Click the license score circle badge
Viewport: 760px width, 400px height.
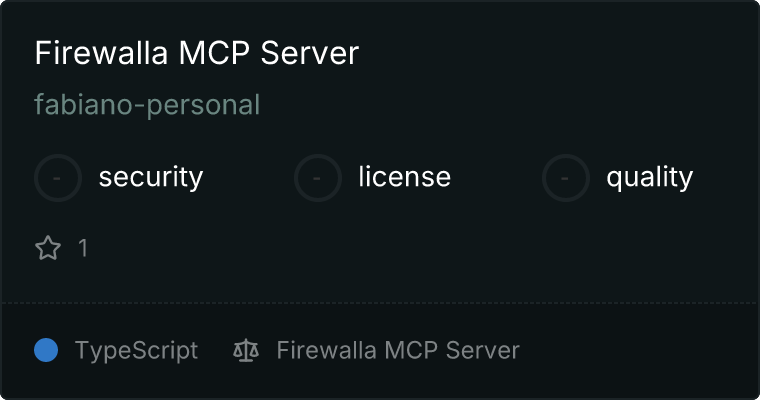[317, 178]
